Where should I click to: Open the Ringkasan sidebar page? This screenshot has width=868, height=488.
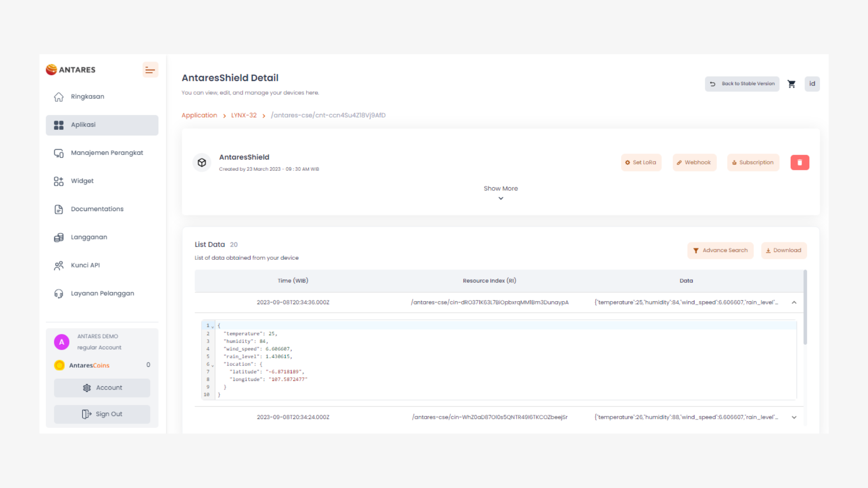coord(87,96)
